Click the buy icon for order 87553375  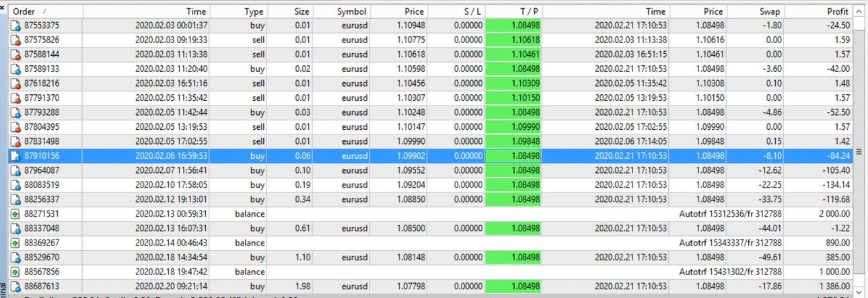(x=15, y=26)
